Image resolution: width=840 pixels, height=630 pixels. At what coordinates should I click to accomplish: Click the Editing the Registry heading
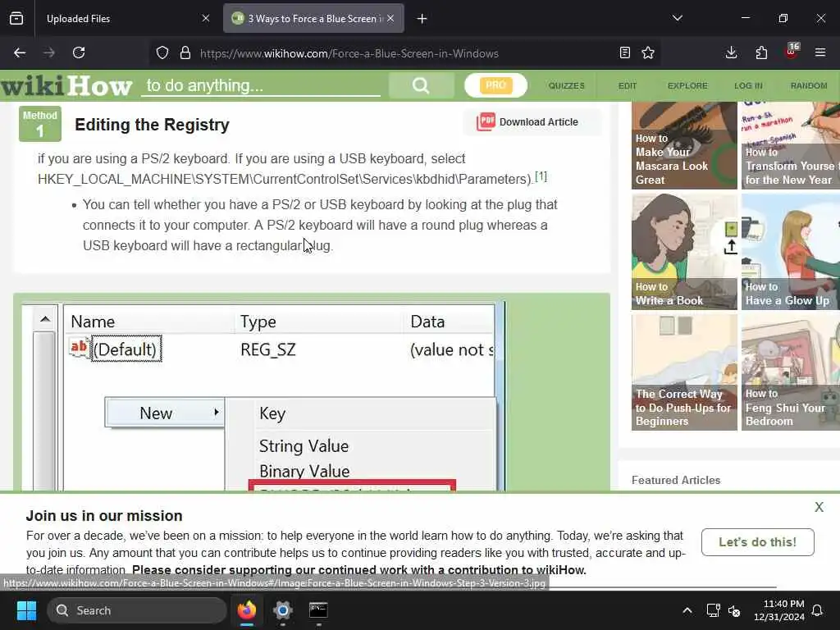click(152, 125)
